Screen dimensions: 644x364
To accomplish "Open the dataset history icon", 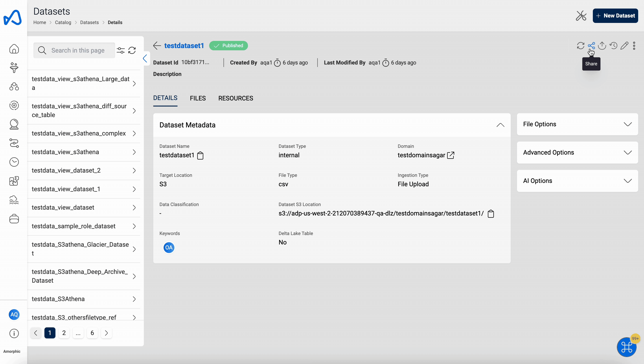I will [x=613, y=46].
